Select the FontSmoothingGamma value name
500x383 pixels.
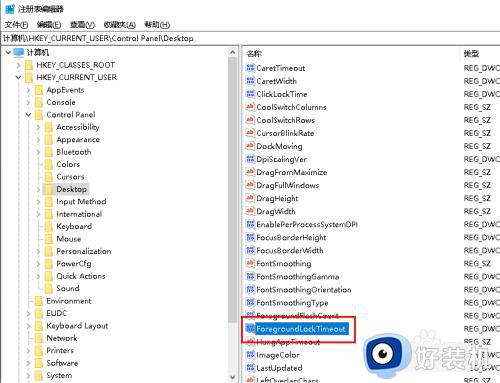point(298,276)
